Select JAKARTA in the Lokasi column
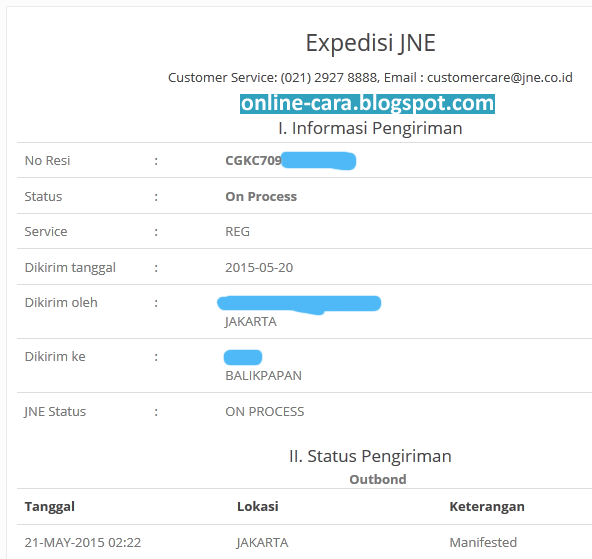 tap(262, 542)
